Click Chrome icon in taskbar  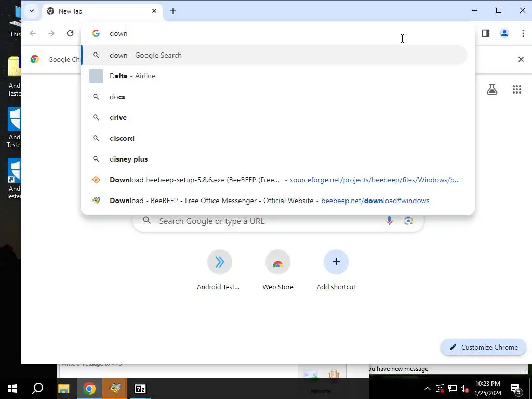[89, 389]
